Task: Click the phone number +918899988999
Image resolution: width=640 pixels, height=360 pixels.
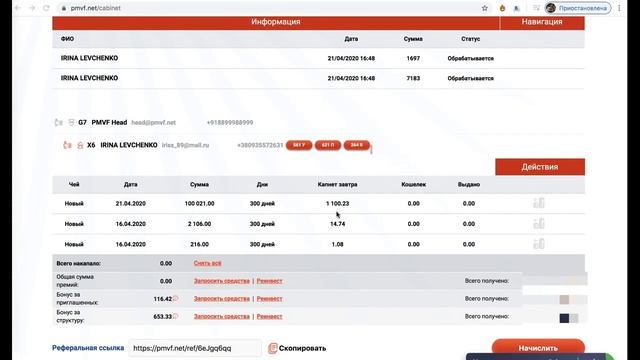Action: 230,122
